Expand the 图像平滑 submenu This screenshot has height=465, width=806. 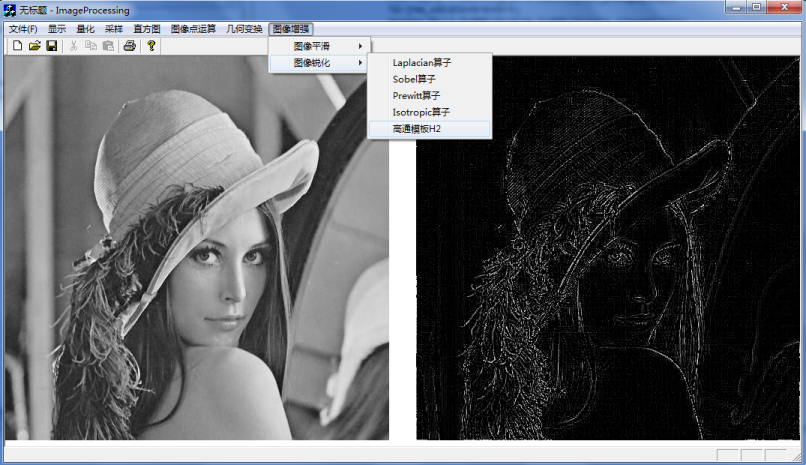coord(318,46)
